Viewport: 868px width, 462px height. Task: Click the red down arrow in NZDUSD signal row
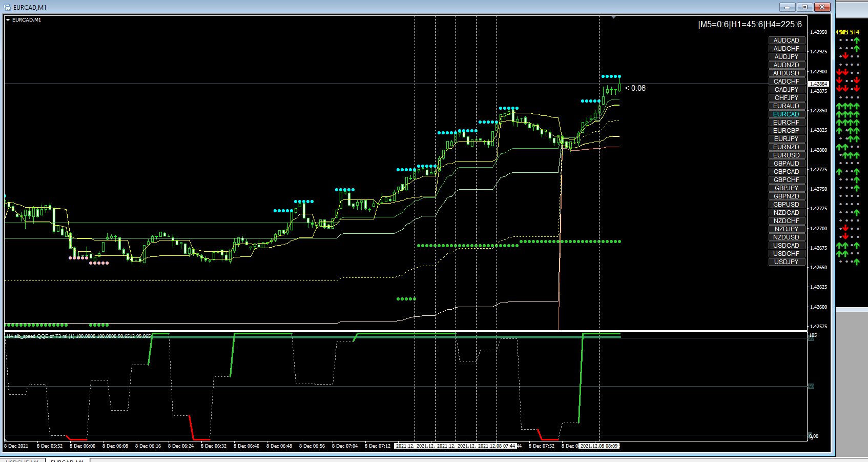pos(845,237)
